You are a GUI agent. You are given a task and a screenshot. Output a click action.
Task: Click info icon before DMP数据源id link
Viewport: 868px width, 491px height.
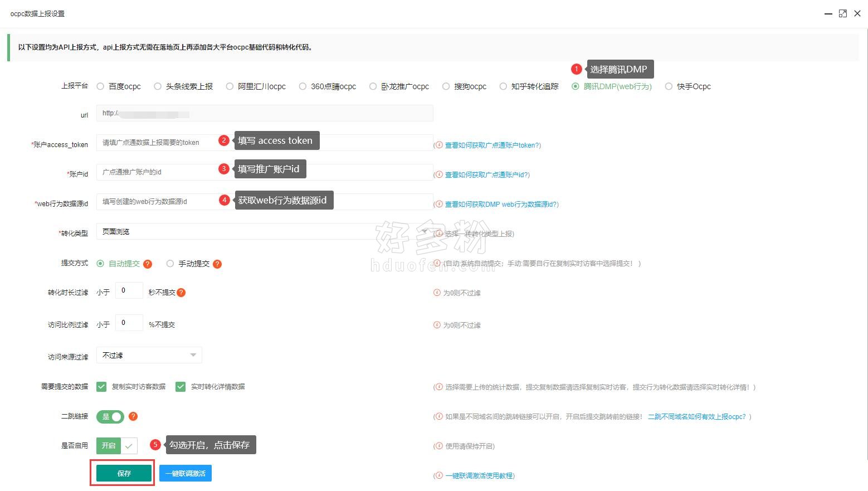tap(439, 204)
